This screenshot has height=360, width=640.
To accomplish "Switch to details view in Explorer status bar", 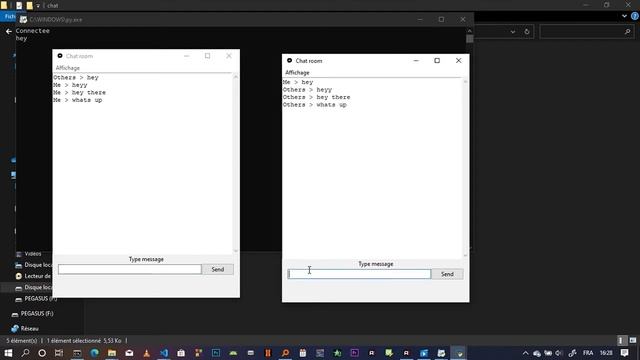I will 621,340.
